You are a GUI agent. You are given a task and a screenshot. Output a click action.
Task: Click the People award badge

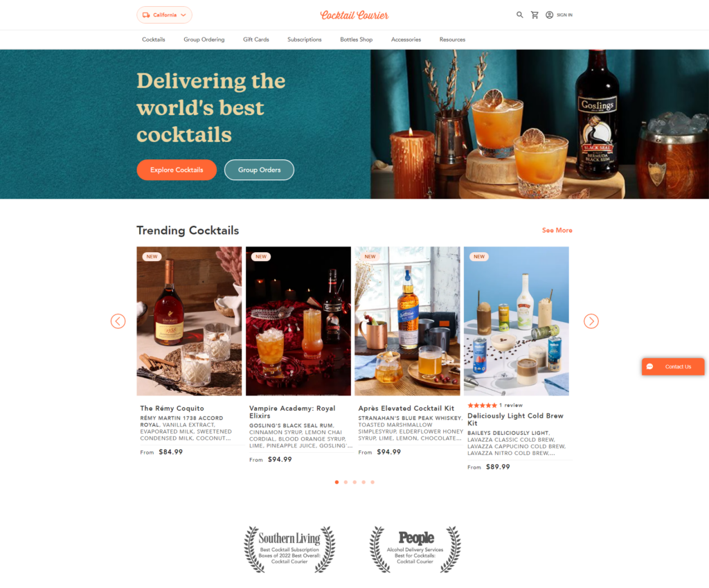[415, 549]
